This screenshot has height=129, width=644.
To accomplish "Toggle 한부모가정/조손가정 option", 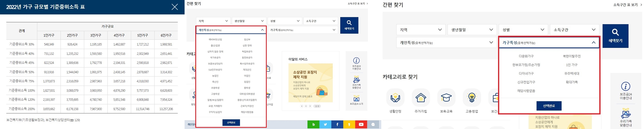I will [526, 65].
